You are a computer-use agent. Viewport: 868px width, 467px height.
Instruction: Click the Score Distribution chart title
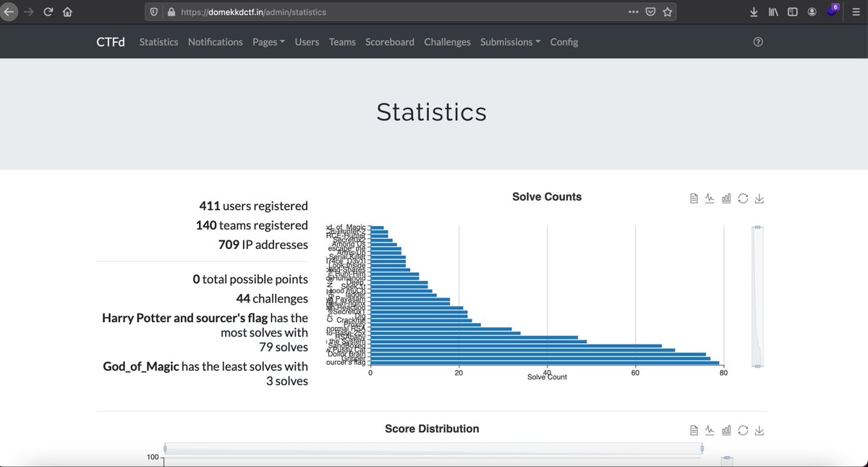[x=432, y=429]
